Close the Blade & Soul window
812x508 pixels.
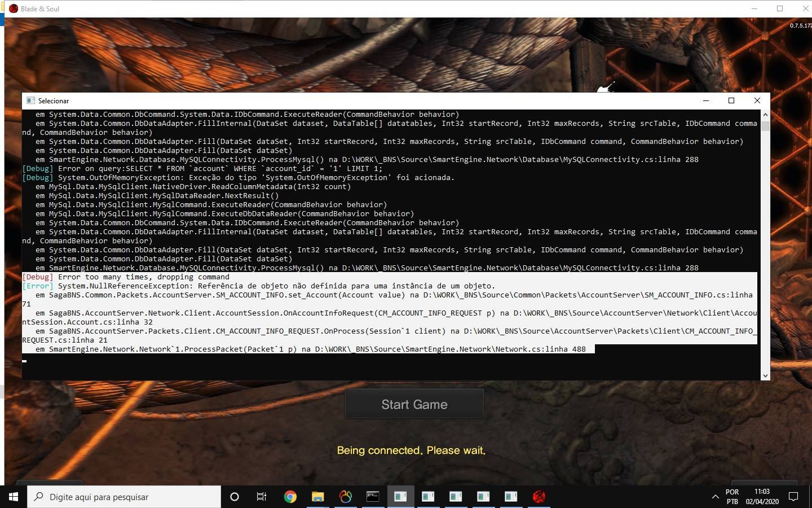[805, 8]
